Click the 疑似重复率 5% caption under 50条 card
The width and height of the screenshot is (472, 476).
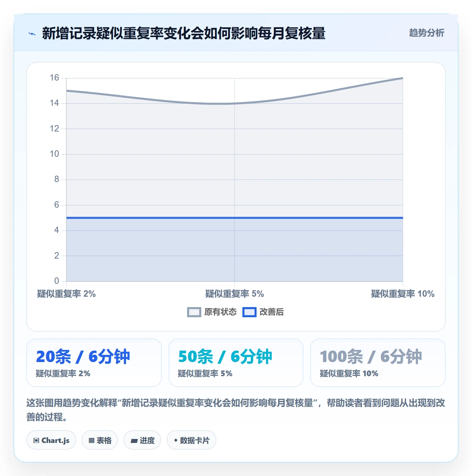tap(205, 374)
